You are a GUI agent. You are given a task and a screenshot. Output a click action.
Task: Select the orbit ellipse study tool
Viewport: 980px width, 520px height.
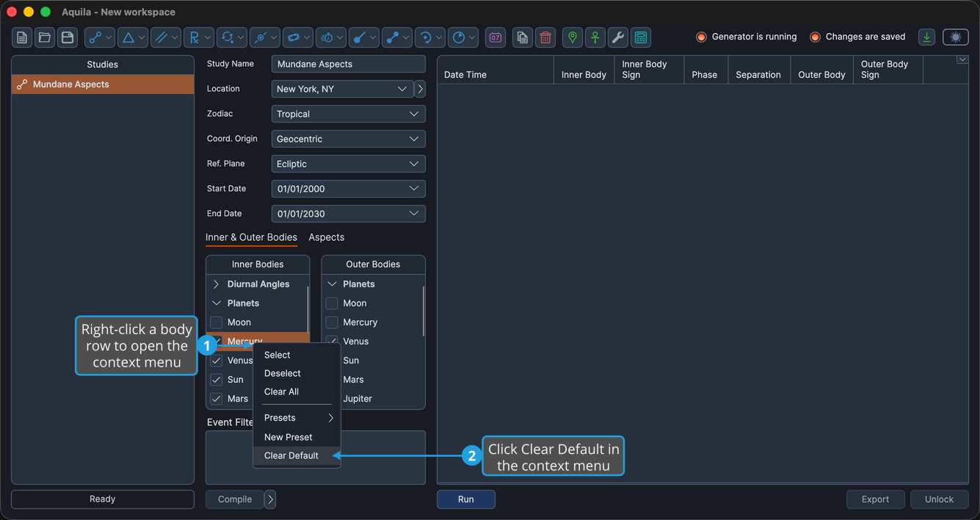[293, 37]
